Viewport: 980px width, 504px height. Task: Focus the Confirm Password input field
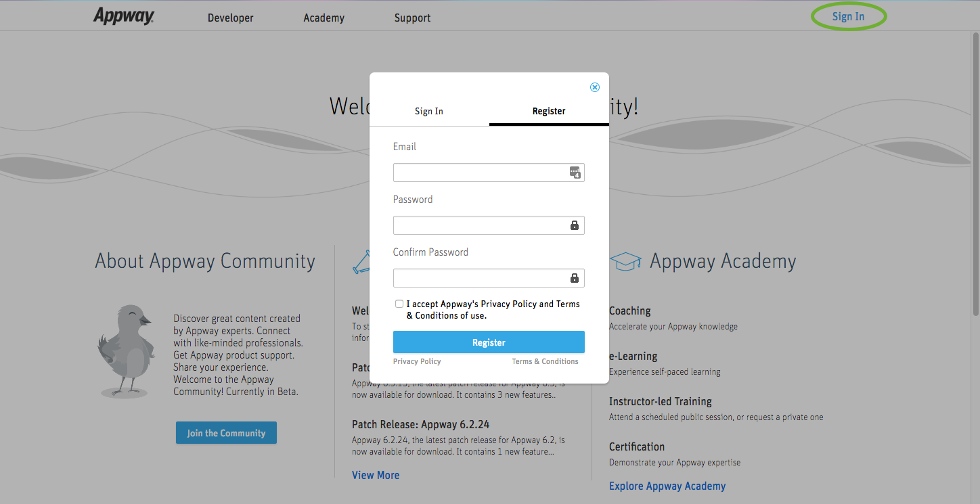(x=489, y=278)
